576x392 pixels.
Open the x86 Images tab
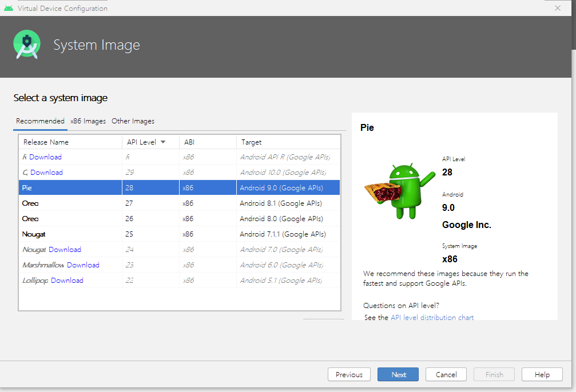[x=88, y=121]
